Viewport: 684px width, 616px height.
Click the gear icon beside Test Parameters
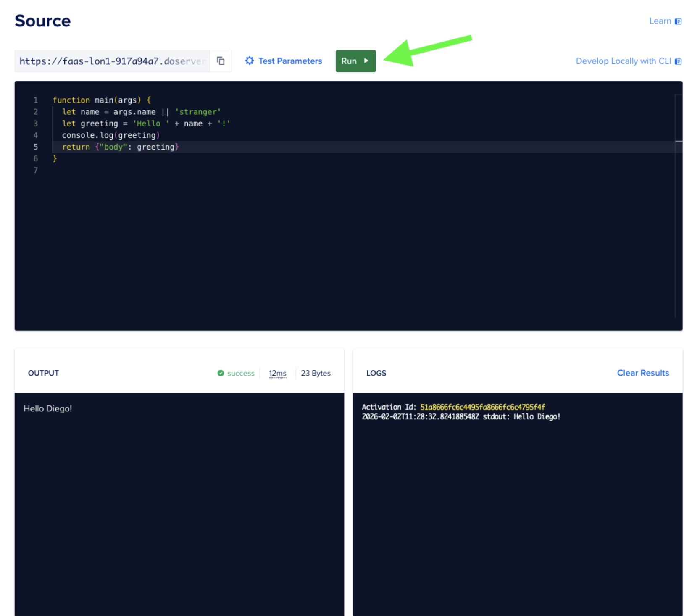click(x=250, y=61)
